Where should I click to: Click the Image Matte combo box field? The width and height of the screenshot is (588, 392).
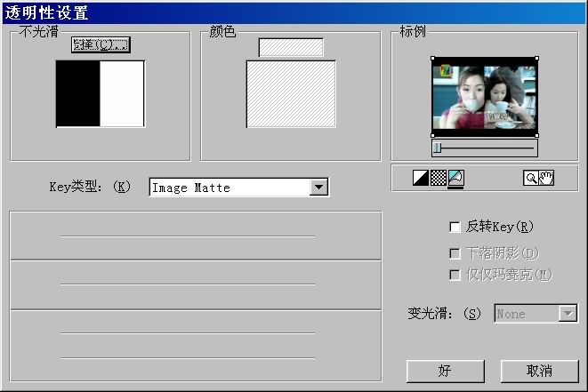pos(239,188)
